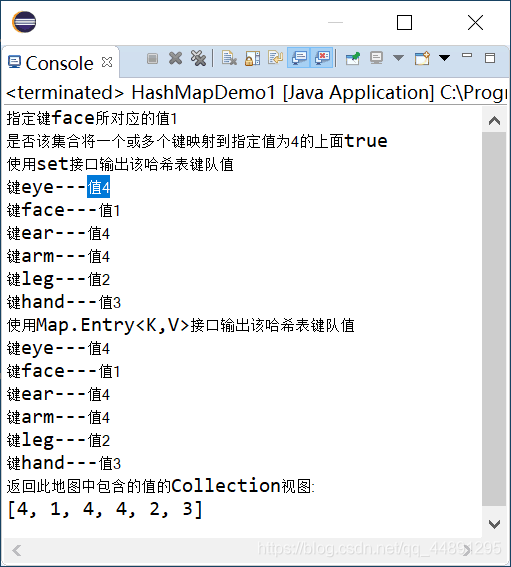
Task: Click left arrow of horizontal scrollbar
Action: pyautogui.click(x=17, y=550)
